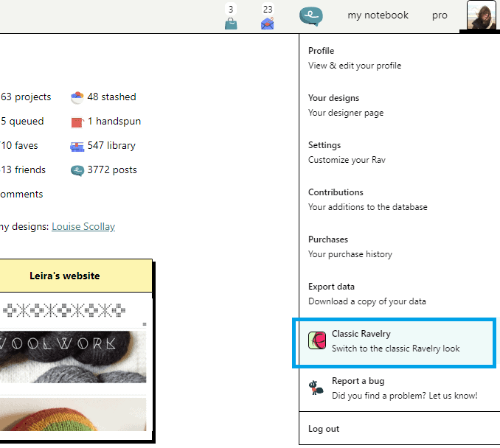
Task: Open the comments link
Action: (21, 194)
